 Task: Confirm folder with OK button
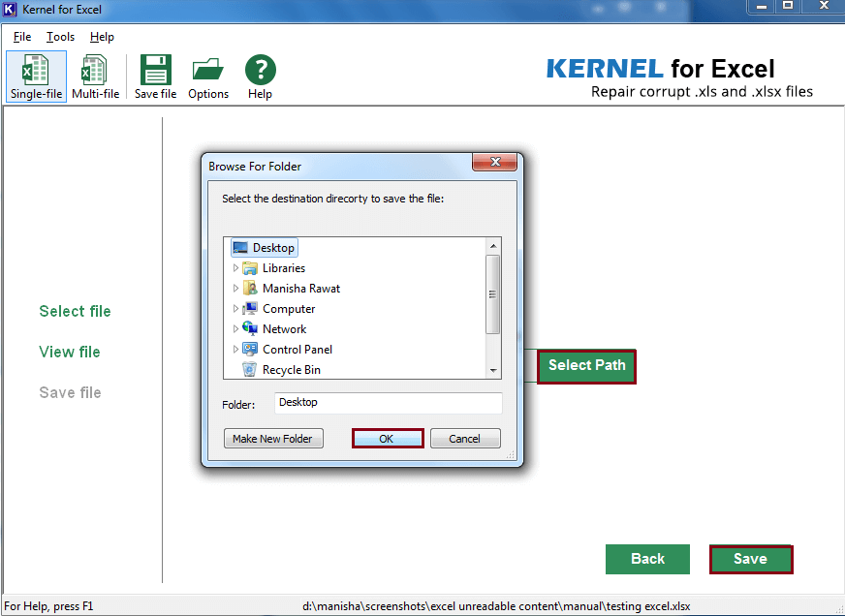click(388, 439)
